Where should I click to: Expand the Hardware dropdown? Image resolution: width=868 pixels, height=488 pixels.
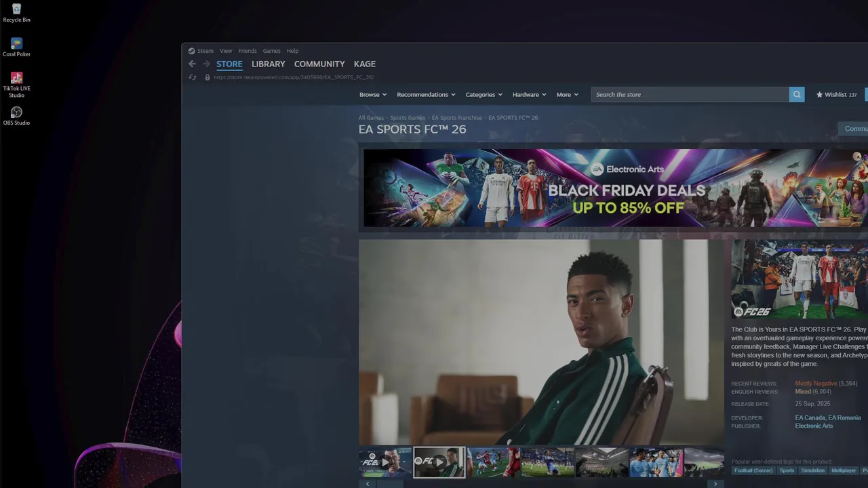(x=529, y=95)
